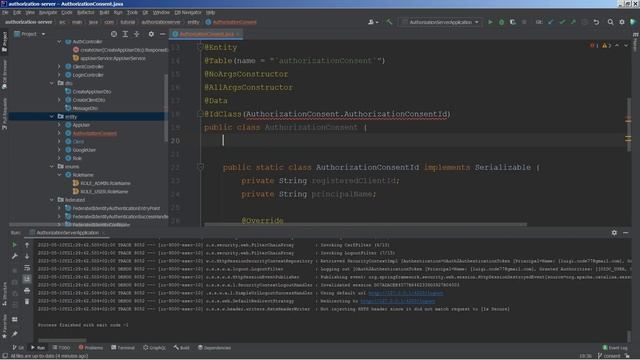This screenshot has width=640, height=360.
Task: Go to next highlighted error arrow
Action: [626, 45]
